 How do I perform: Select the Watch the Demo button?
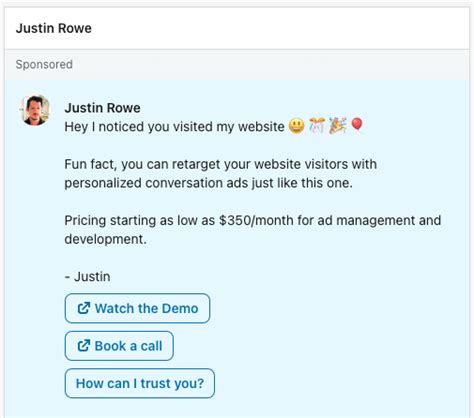(137, 308)
